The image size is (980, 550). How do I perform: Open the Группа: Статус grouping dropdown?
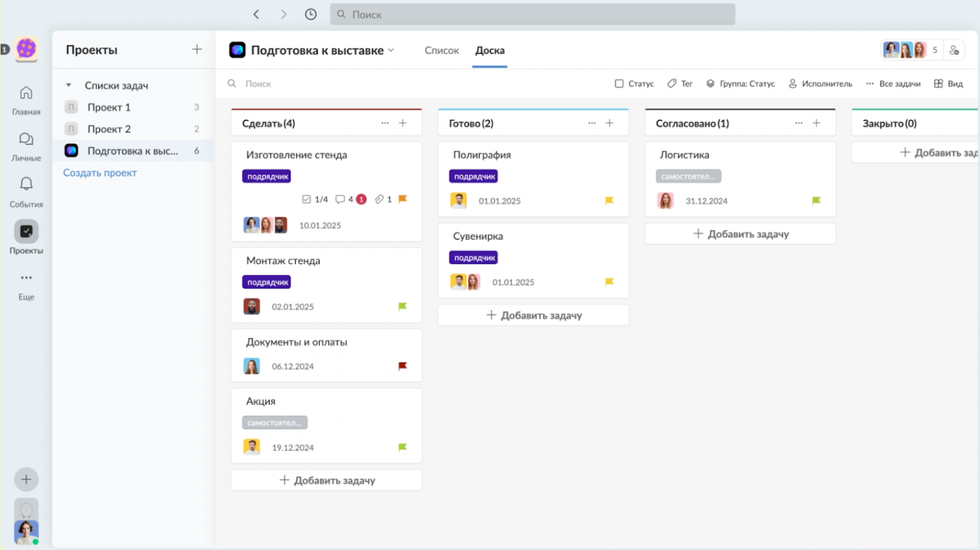[740, 84]
